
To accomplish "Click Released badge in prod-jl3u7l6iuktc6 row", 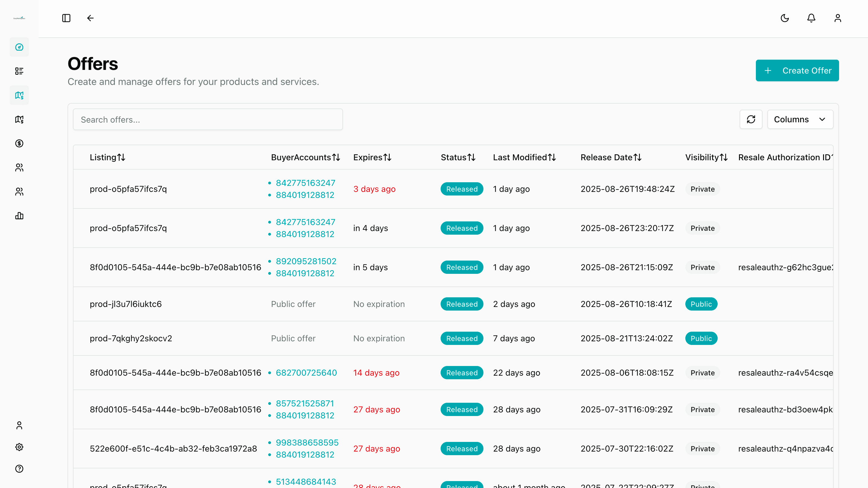I will click(462, 304).
